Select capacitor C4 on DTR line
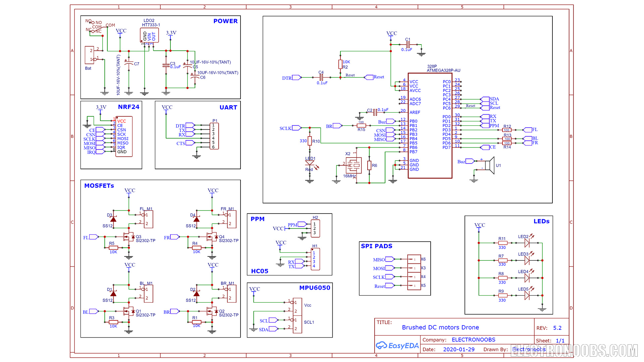The height and width of the screenshot is (362, 644). coord(321,77)
